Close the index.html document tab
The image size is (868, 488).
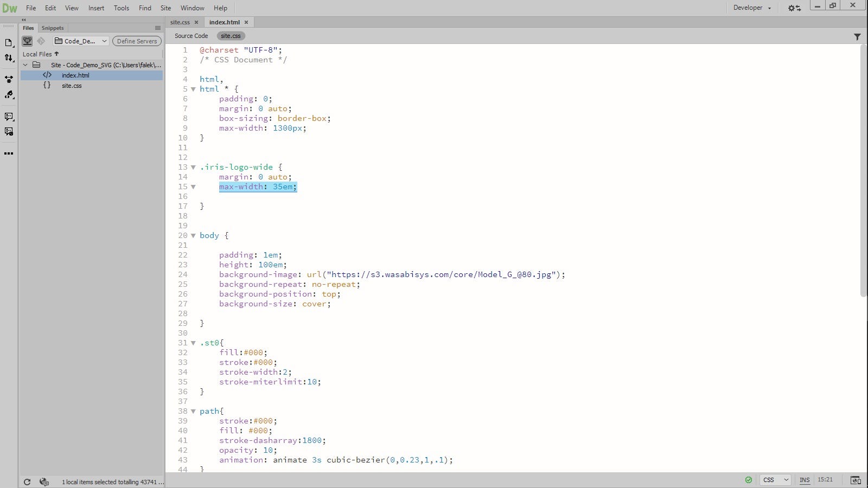246,22
